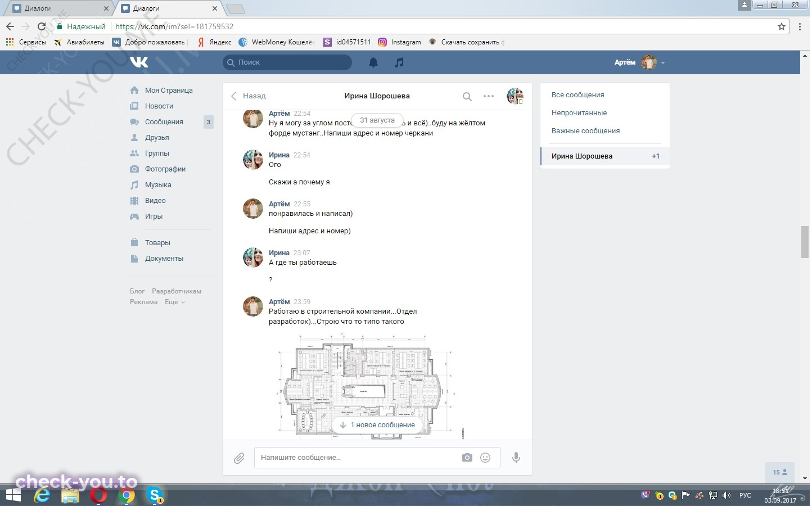Open Артём profile dropdown in header
The height and width of the screenshot is (506, 812).
click(x=640, y=62)
